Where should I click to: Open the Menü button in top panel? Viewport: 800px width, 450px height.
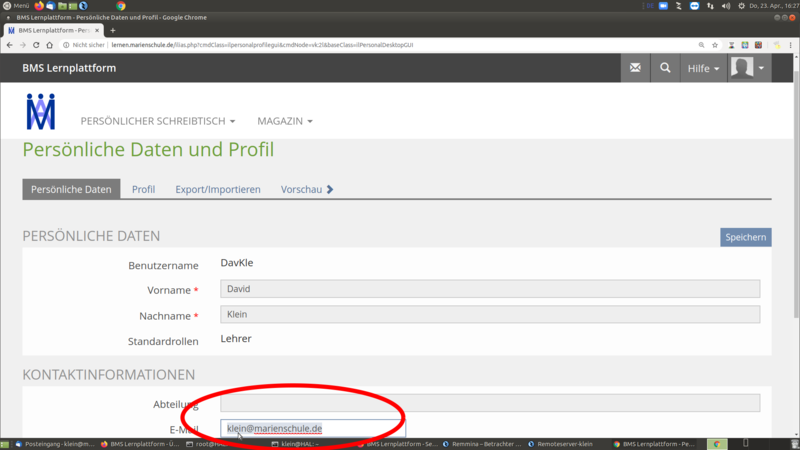pyautogui.click(x=15, y=6)
